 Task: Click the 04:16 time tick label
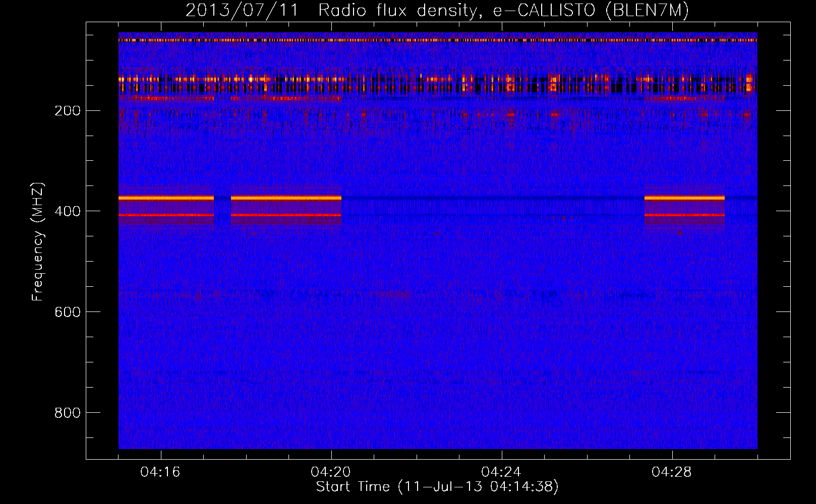tap(160, 472)
